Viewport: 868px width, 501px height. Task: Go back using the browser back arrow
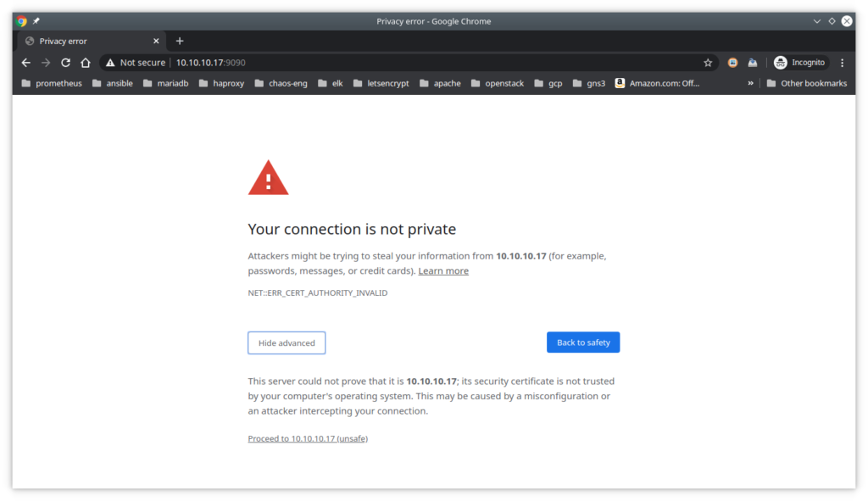point(26,63)
